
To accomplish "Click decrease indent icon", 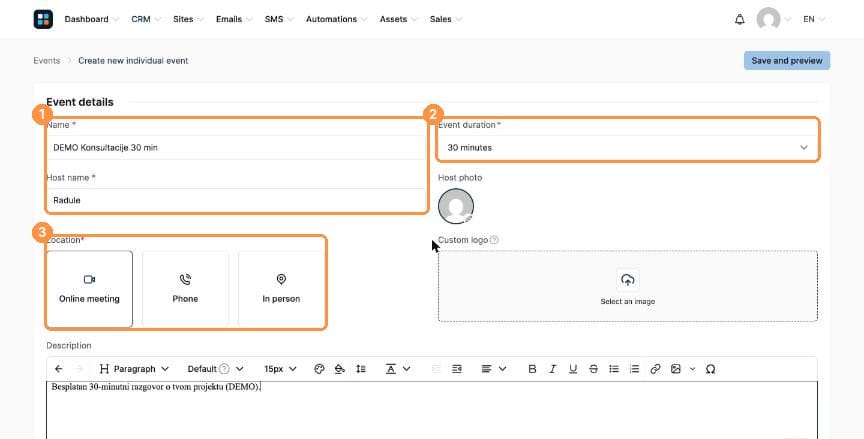I will pyautogui.click(x=436, y=369).
